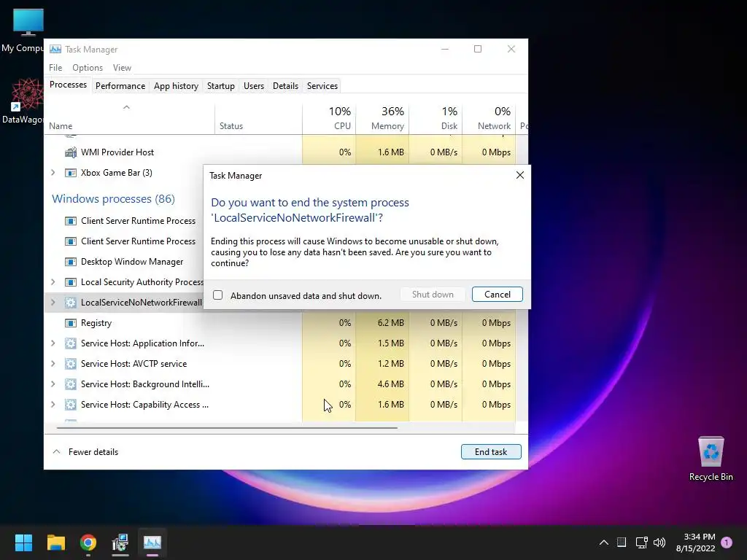The width and height of the screenshot is (747, 560).
Task: Switch to the App history tab
Action: 176,86
